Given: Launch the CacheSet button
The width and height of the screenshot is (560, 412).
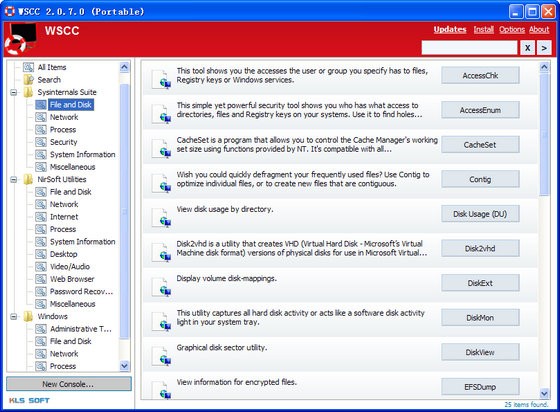Looking at the screenshot, I should pyautogui.click(x=480, y=145).
